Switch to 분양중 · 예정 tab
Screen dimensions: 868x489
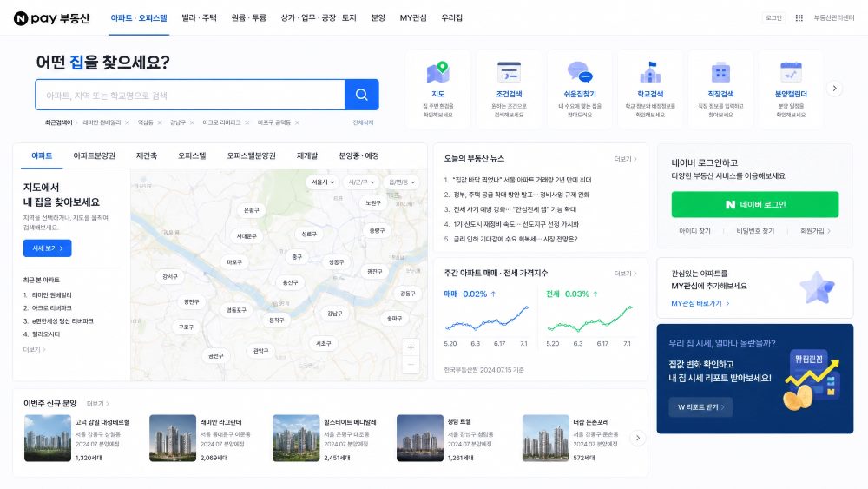(358, 155)
